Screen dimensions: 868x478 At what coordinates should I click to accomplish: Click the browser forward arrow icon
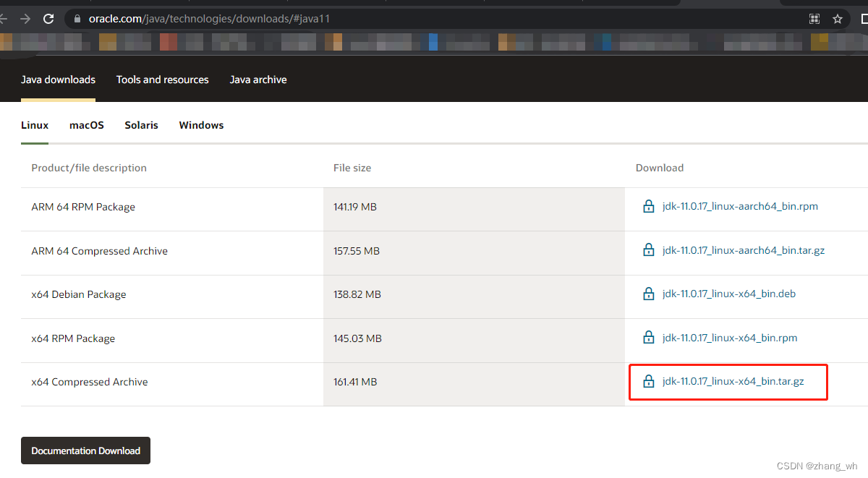click(26, 18)
